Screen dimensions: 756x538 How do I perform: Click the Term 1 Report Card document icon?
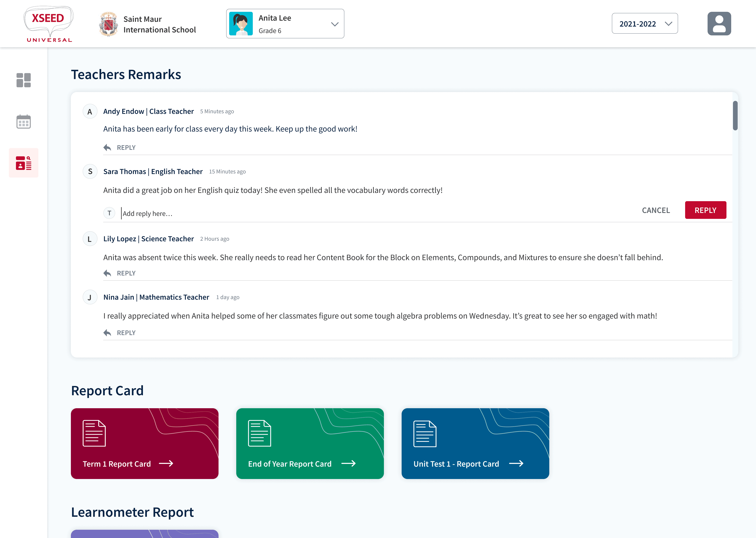(x=94, y=433)
